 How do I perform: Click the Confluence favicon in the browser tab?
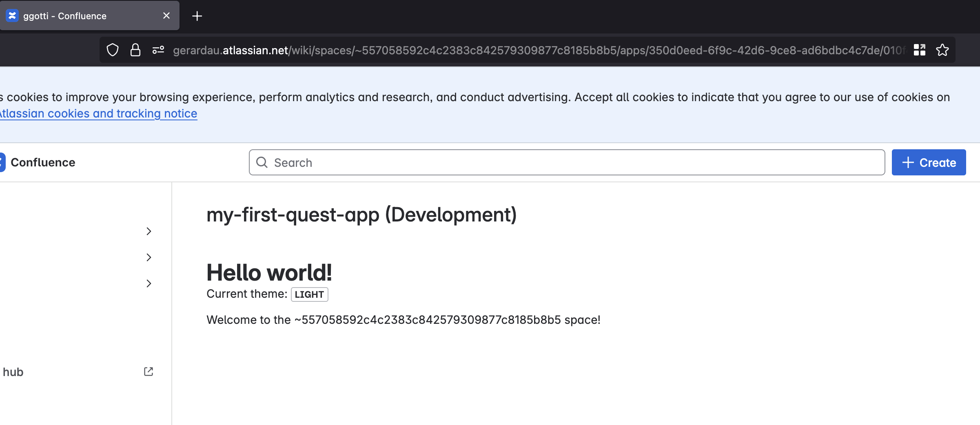coord(12,15)
